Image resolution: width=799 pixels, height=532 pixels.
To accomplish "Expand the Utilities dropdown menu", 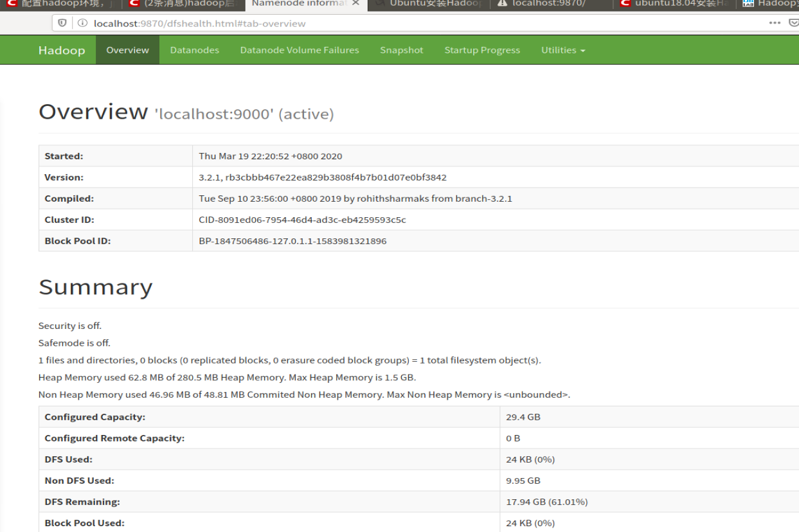I will click(563, 50).
